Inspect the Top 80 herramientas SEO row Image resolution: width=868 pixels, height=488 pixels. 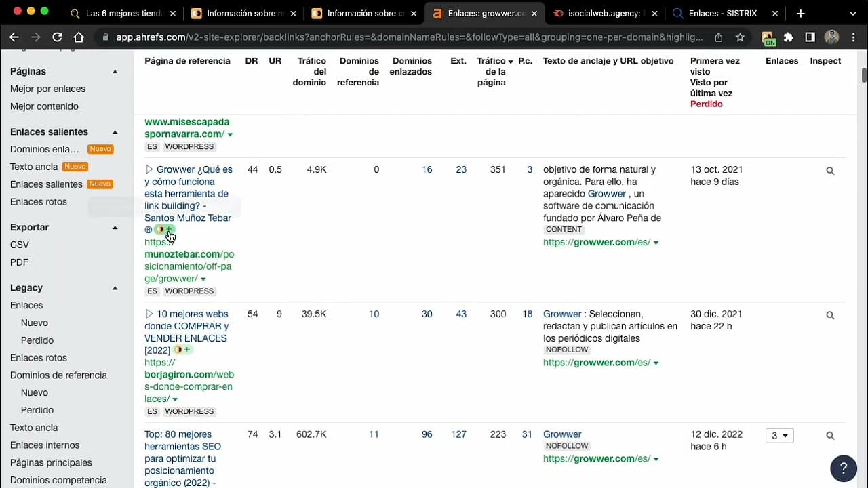(x=830, y=436)
